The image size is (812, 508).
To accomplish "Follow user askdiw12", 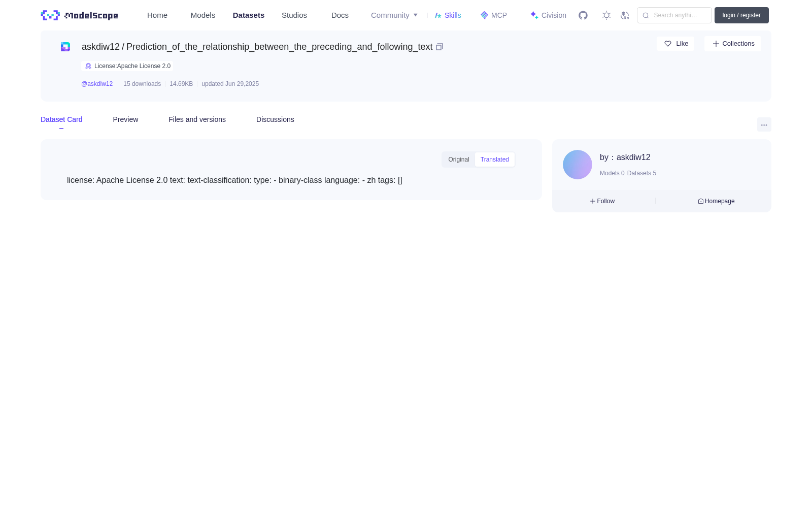I will click(x=602, y=201).
